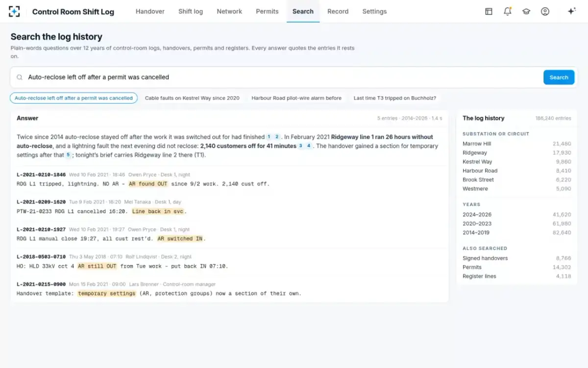Viewport: 588px width, 368px height.
Task: Select the Permits tab in top navigation
Action: pos(267,11)
